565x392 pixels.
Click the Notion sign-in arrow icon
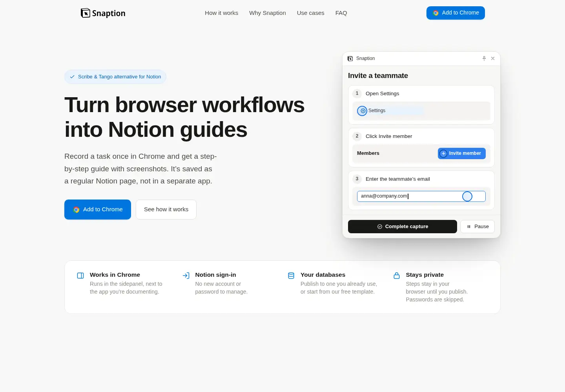point(186,276)
